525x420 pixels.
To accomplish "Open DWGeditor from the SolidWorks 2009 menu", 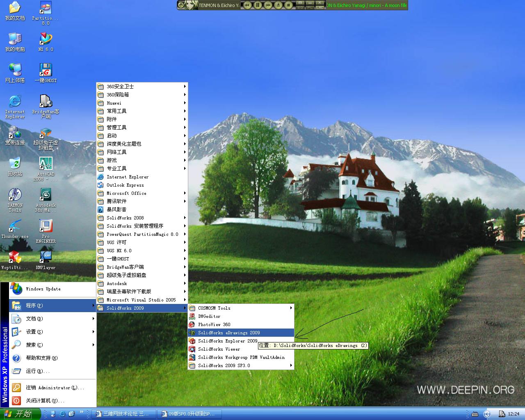I will [x=241, y=316].
